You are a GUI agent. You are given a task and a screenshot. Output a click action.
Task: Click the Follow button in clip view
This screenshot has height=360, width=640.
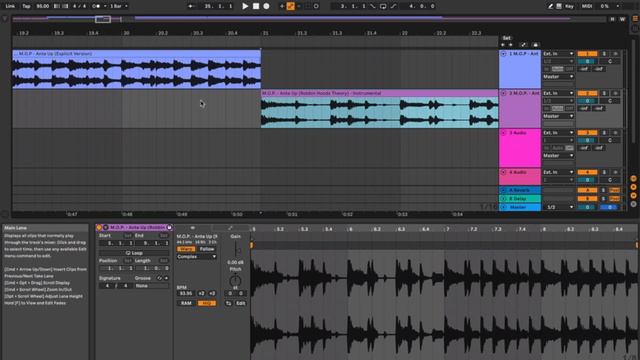click(207, 249)
